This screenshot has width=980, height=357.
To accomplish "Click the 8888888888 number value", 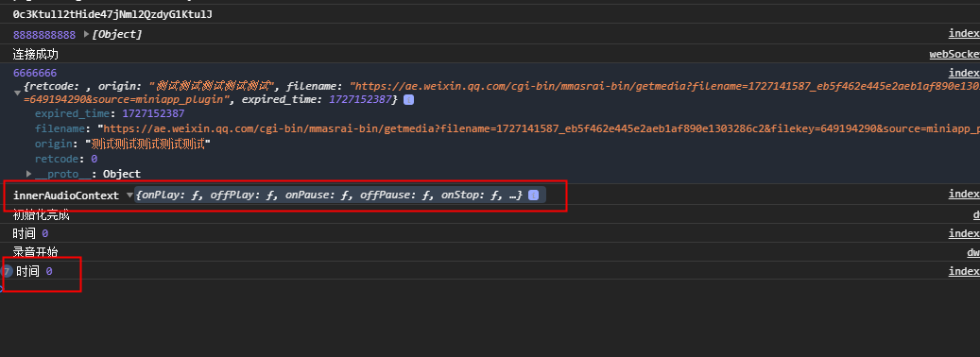I will tap(44, 34).
